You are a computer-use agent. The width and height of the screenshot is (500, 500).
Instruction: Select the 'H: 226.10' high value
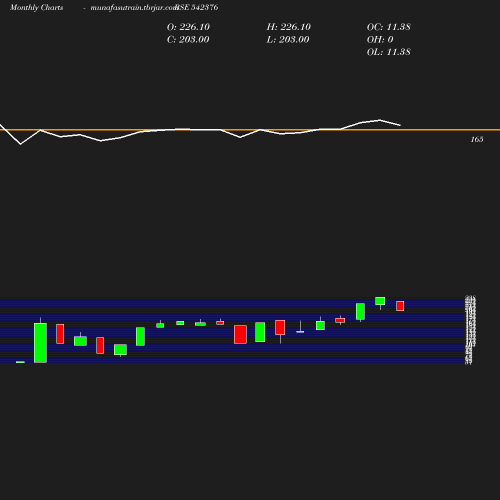[289, 27]
